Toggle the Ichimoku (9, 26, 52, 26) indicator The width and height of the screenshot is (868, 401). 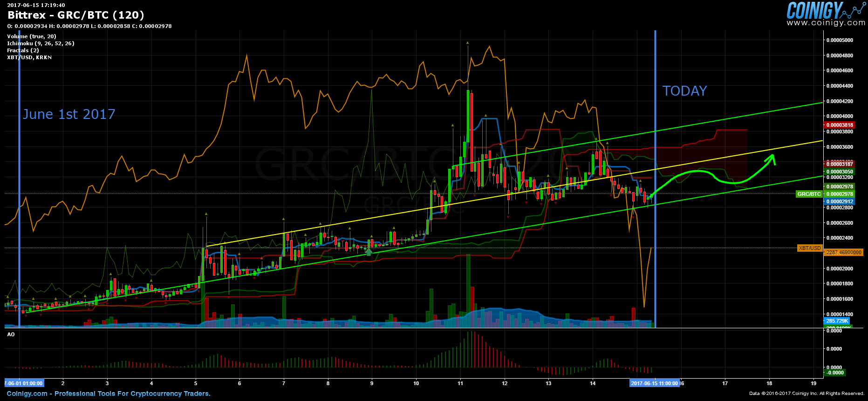[41, 43]
